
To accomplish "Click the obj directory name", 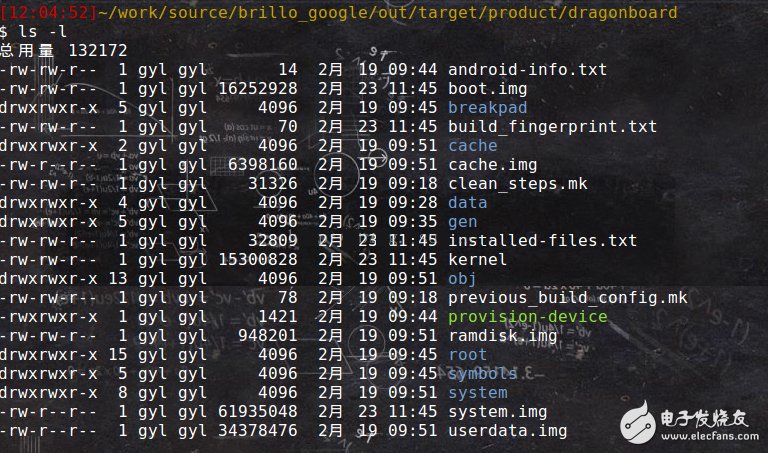I will 463,279.
